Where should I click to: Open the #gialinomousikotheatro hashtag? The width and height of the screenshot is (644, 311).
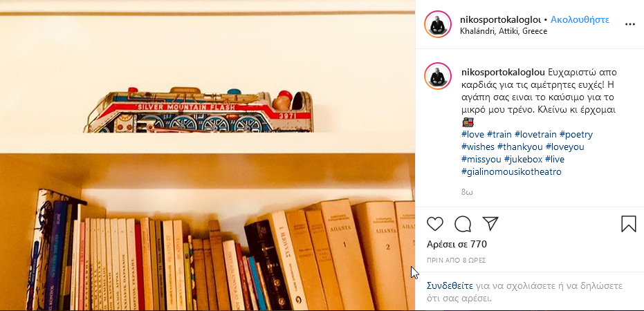pyautogui.click(x=511, y=171)
